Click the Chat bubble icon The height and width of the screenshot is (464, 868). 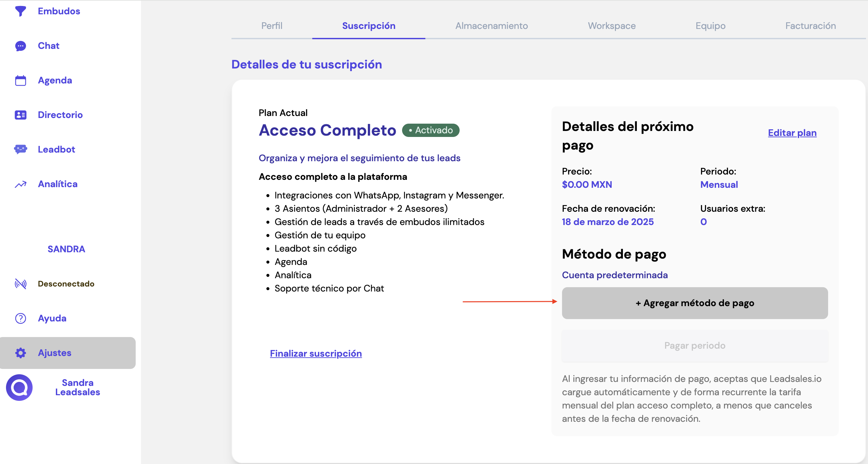click(x=21, y=46)
